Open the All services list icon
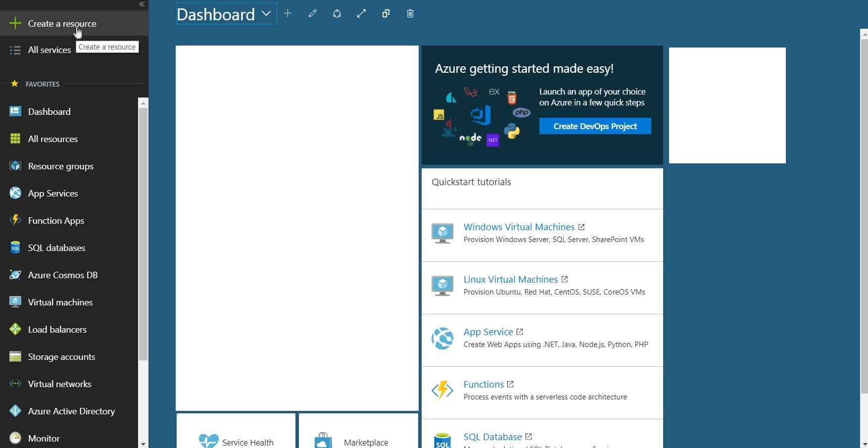 click(x=15, y=50)
